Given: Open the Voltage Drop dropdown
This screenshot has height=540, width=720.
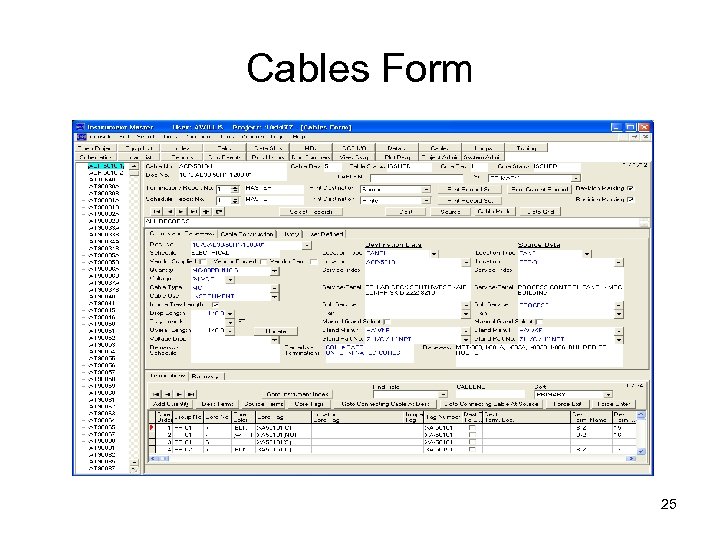Looking at the screenshot, I should 274,340.
